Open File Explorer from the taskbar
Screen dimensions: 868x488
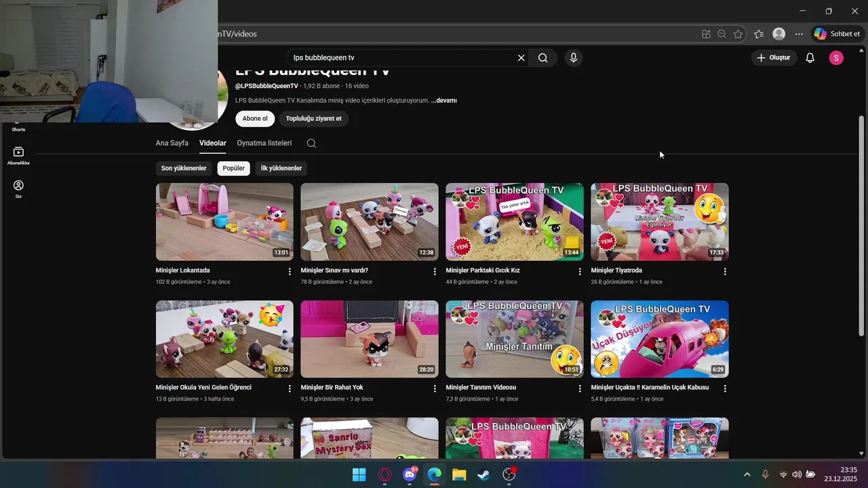click(x=459, y=474)
